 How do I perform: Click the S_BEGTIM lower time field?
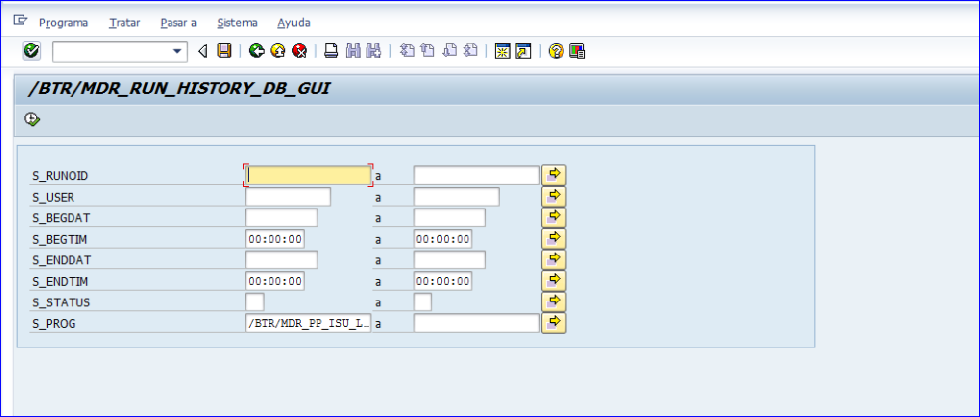[275, 239]
